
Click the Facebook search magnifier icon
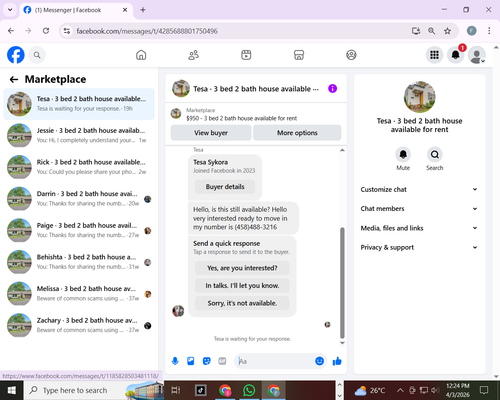(x=37, y=55)
